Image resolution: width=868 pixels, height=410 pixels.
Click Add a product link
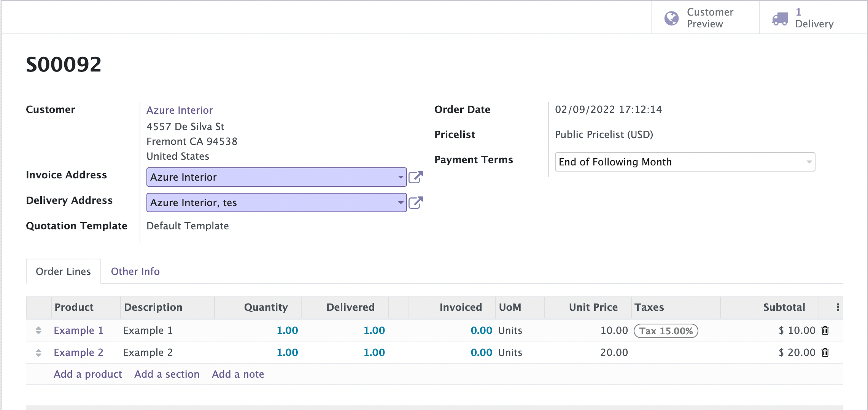point(88,374)
